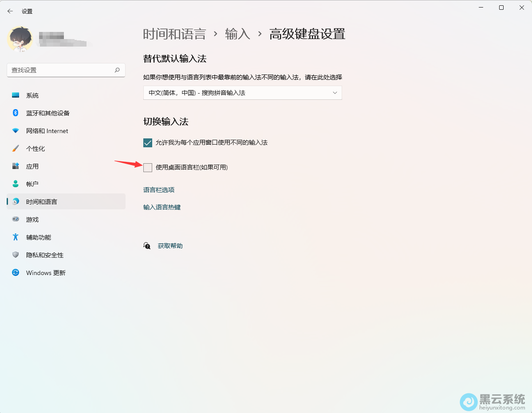The height and width of the screenshot is (413, 532).
Task: Click 获取帮助 help link
Action: (x=170, y=246)
